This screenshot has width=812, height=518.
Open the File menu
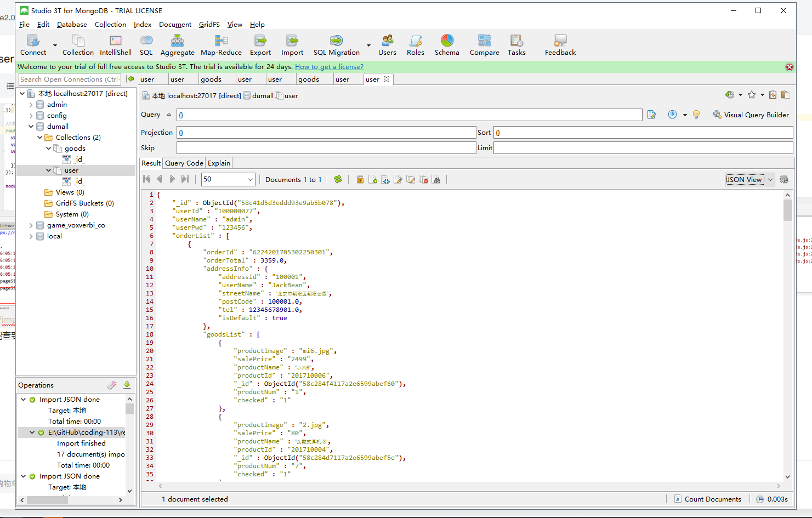(24, 25)
